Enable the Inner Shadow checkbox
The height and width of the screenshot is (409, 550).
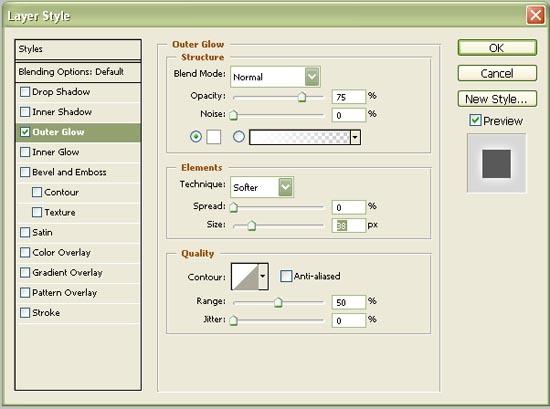pyautogui.click(x=25, y=112)
